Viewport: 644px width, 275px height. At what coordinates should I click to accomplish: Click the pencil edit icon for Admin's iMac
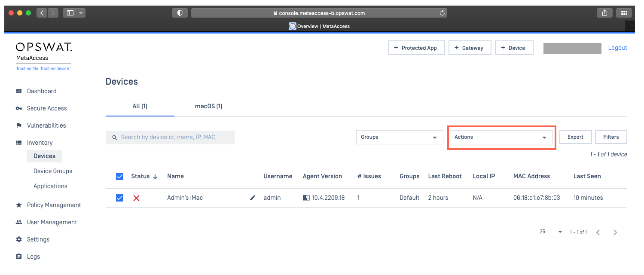pyautogui.click(x=253, y=198)
